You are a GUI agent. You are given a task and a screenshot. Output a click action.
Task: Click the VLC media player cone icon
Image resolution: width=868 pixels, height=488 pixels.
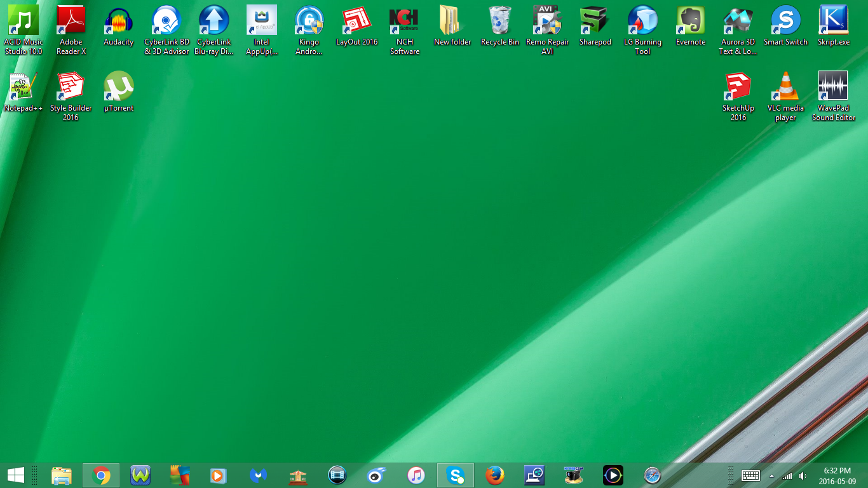[x=786, y=86]
